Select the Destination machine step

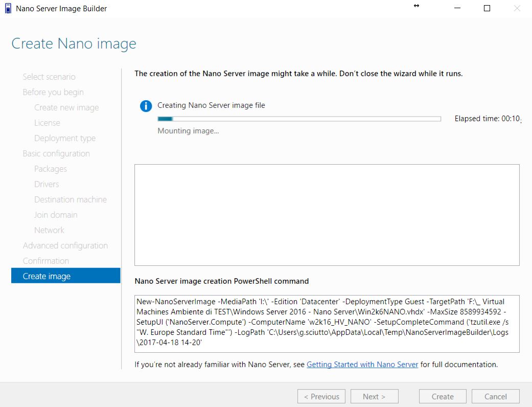click(71, 199)
